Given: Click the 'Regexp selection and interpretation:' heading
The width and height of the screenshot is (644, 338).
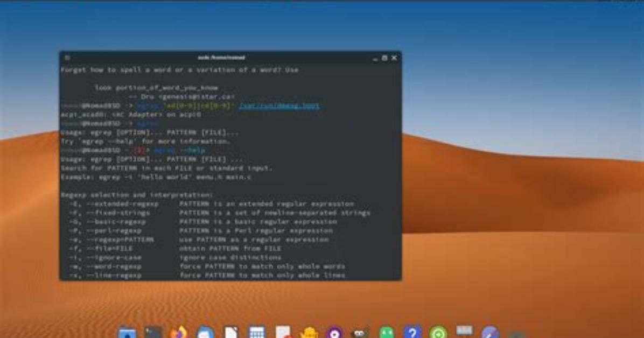Looking at the screenshot, I should [137, 195].
